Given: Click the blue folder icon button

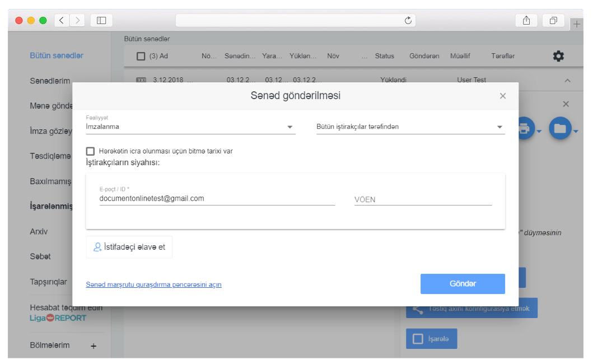Looking at the screenshot, I should click(559, 128).
